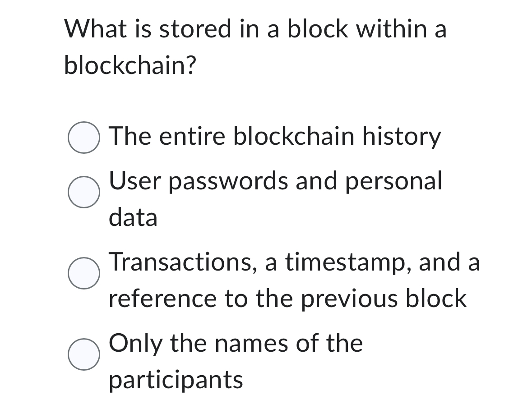Select 'User passwords and personal data' radio button
Image resolution: width=532 pixels, height=418 pixels.
(x=84, y=193)
